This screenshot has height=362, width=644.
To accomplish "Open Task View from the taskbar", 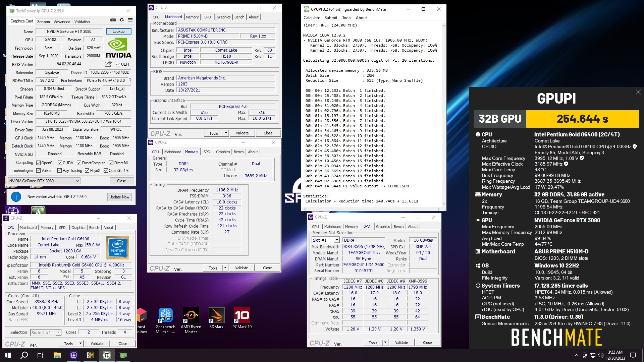I will [x=40, y=355].
